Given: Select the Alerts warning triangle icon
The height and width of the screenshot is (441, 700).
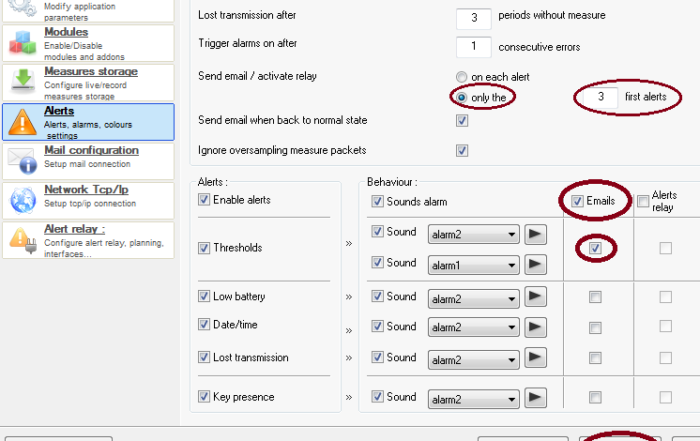Looking at the screenshot, I should 22,121.
